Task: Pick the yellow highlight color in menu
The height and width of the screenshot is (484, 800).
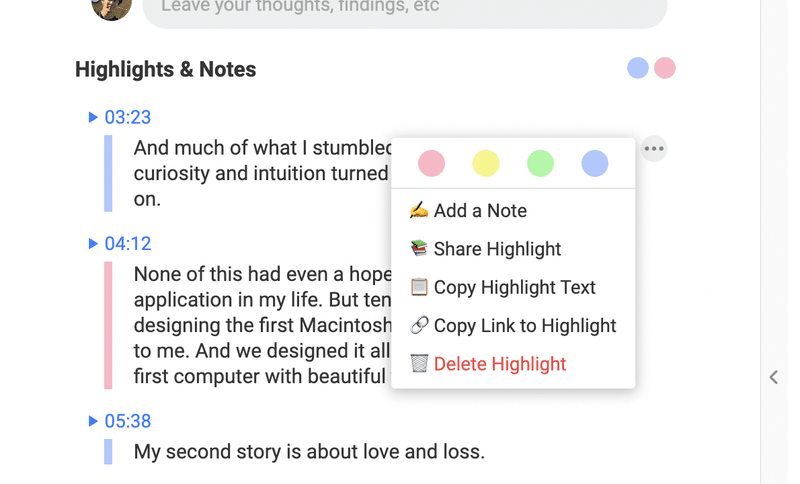Action: tap(485, 163)
